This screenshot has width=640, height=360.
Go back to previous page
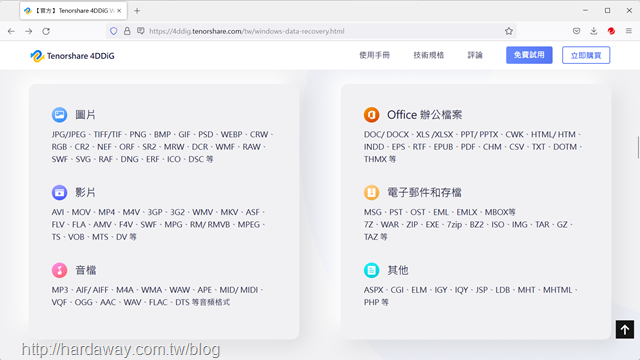(x=11, y=31)
